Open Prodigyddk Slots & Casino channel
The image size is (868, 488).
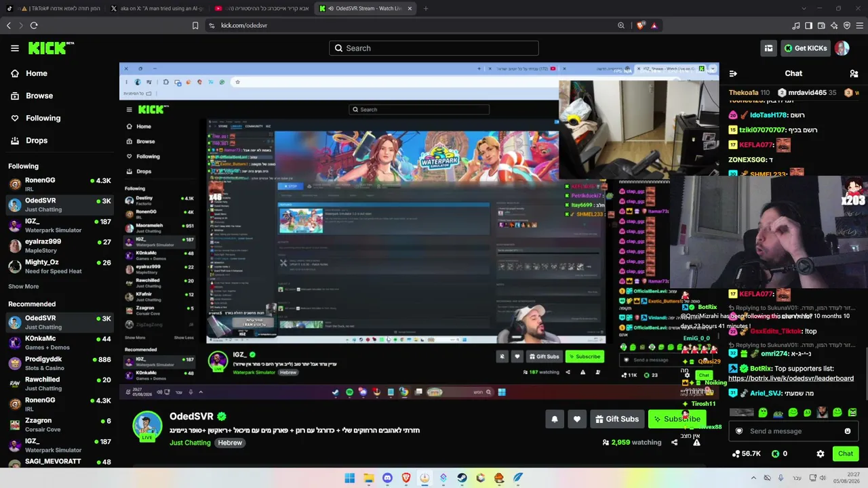pos(60,363)
